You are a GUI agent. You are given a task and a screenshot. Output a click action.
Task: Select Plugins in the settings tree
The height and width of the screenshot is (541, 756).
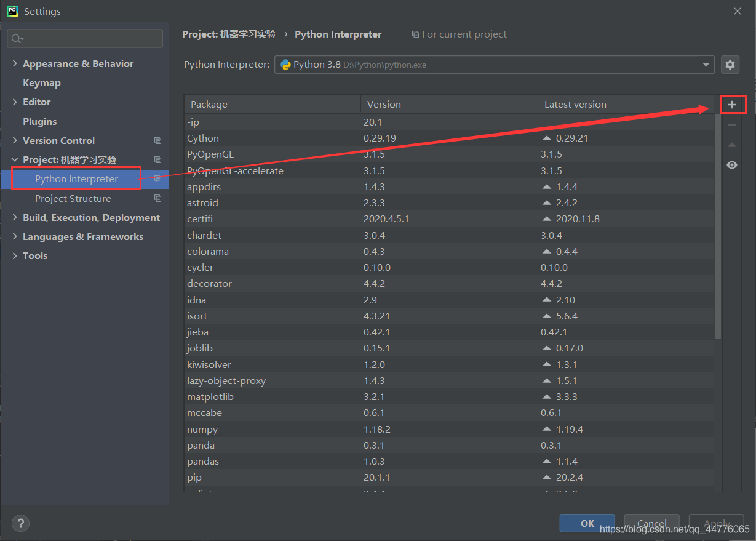coord(39,121)
